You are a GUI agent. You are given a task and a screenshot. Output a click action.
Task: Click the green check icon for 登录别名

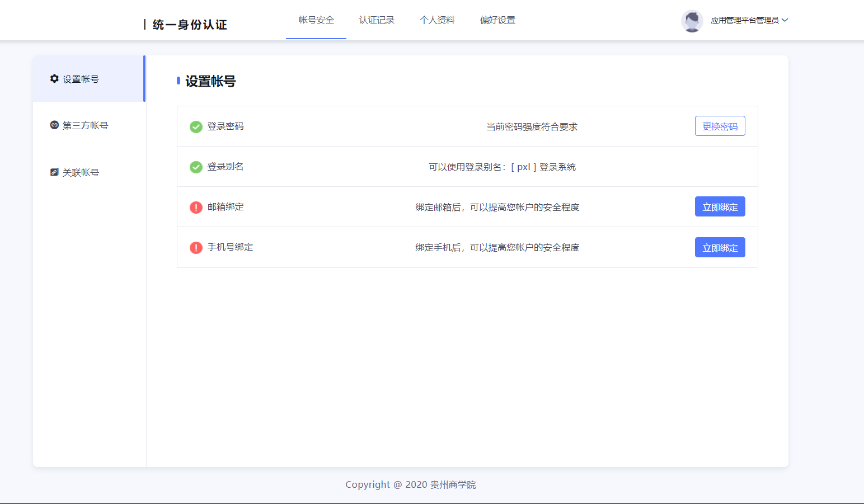pos(196,167)
